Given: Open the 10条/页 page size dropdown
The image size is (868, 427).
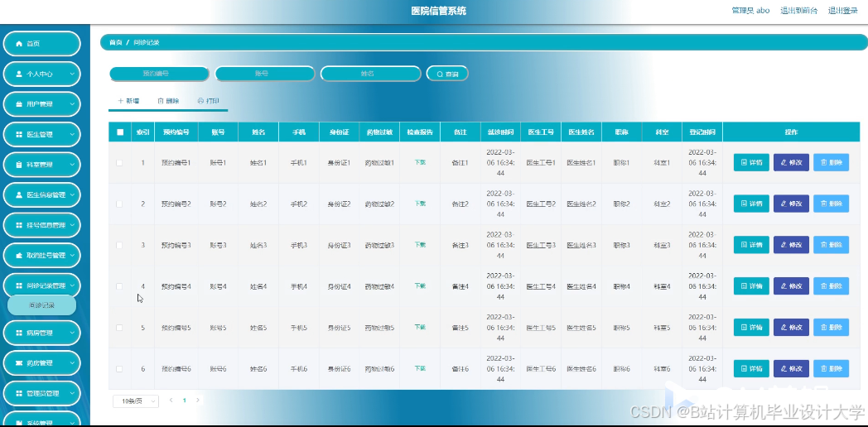Looking at the screenshot, I should tap(136, 401).
